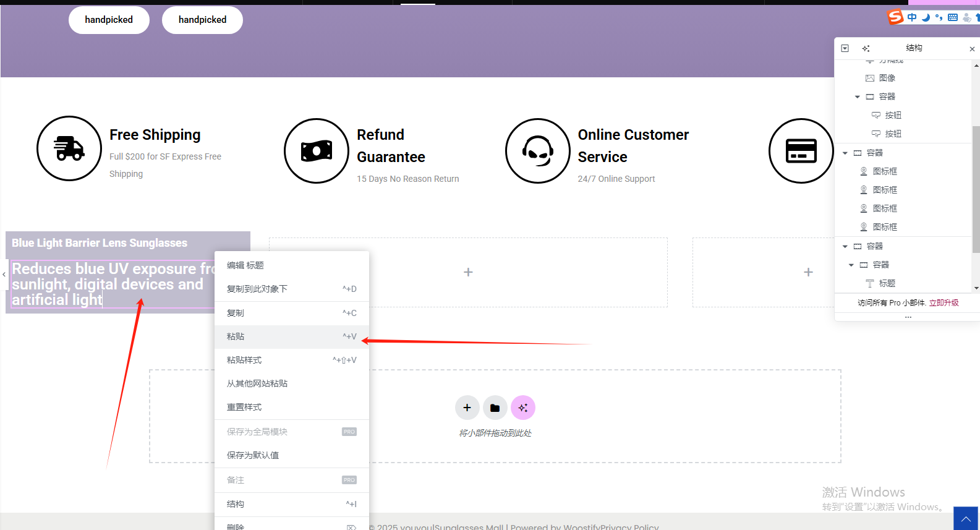Select the 图像 row in the 结构 tree
Image resolution: width=980 pixels, height=530 pixels.
(x=903, y=78)
